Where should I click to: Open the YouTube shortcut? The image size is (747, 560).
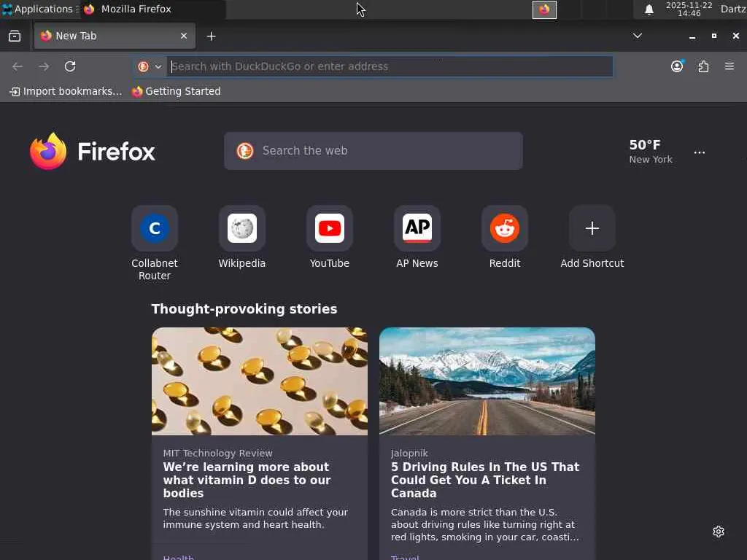click(x=330, y=237)
